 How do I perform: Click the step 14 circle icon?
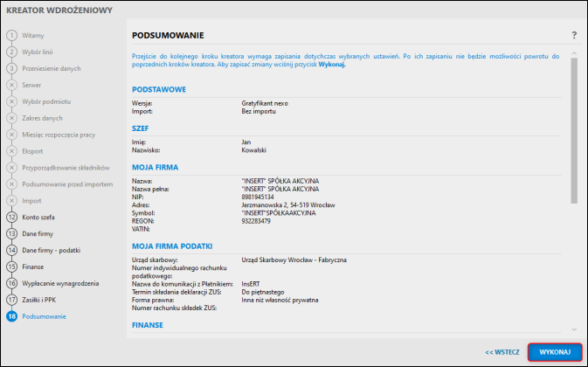point(11,250)
